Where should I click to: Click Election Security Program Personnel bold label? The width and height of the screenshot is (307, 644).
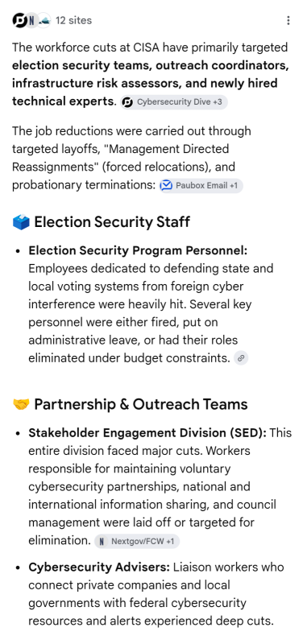click(138, 250)
